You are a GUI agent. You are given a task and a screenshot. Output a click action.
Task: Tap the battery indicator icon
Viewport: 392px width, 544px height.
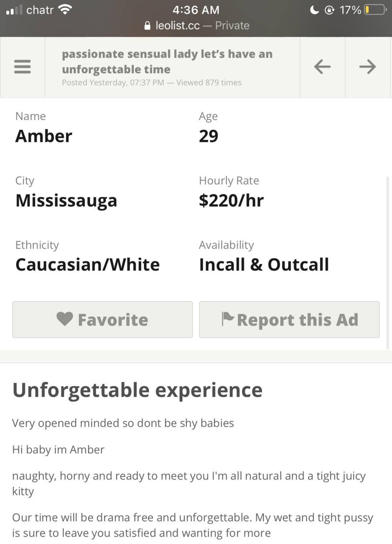tap(375, 10)
